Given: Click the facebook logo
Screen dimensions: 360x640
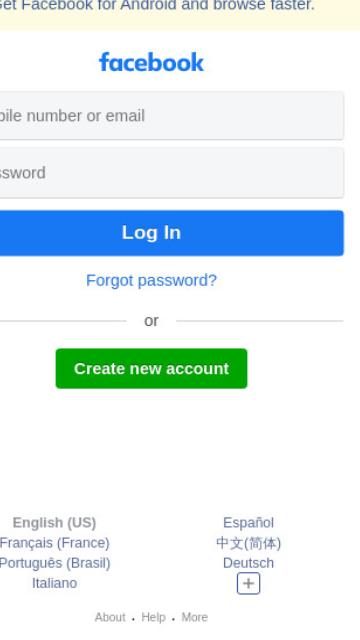Looking at the screenshot, I should pos(151,62).
